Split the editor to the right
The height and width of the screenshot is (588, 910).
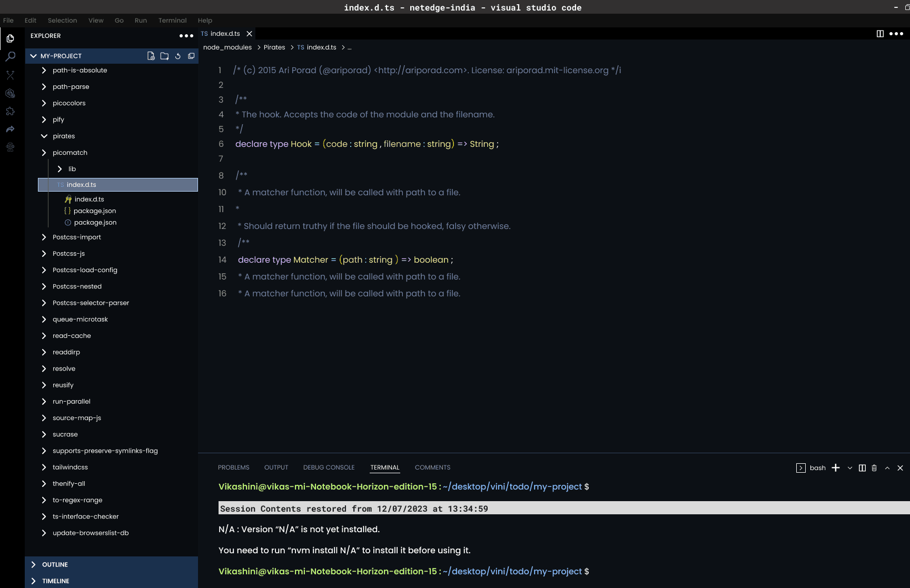tap(880, 34)
